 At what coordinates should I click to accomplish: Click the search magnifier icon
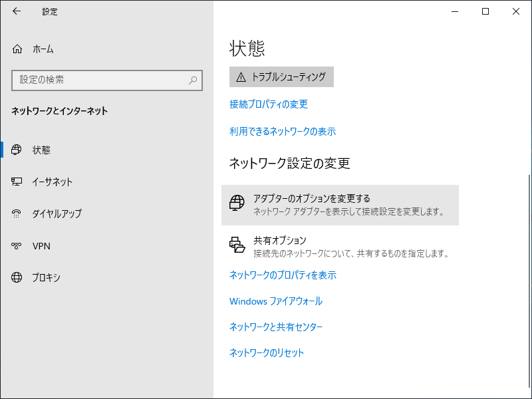(x=193, y=80)
